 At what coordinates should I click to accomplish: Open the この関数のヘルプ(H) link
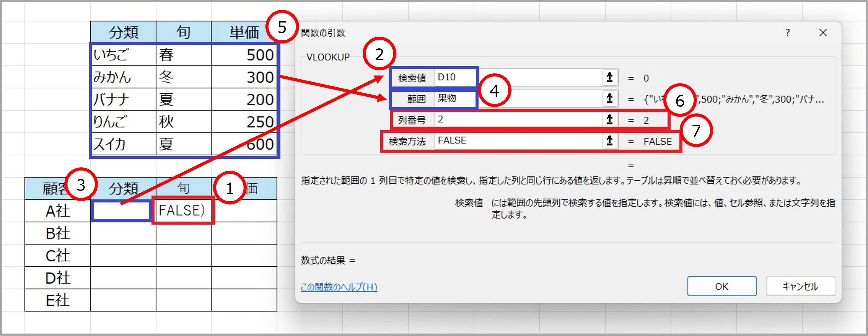[x=339, y=287]
